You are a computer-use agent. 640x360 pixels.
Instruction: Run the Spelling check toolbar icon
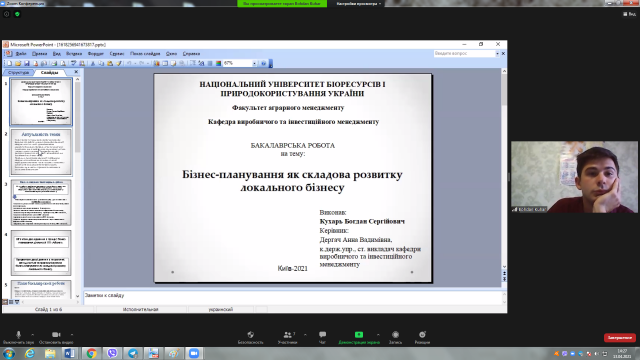73,63
